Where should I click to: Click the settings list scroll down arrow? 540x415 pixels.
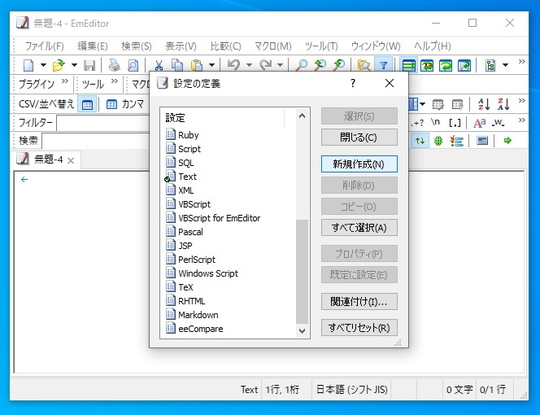point(302,331)
